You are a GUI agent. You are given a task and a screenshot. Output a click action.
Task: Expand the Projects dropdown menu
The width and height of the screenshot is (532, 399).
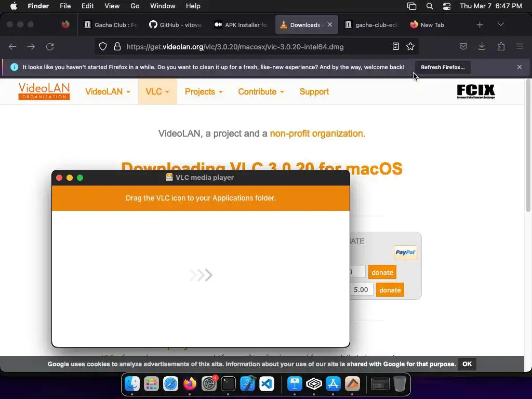pyautogui.click(x=204, y=91)
